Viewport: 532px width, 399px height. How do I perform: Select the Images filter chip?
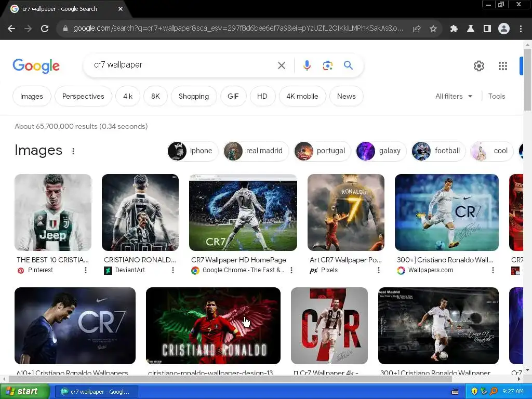pyautogui.click(x=32, y=96)
